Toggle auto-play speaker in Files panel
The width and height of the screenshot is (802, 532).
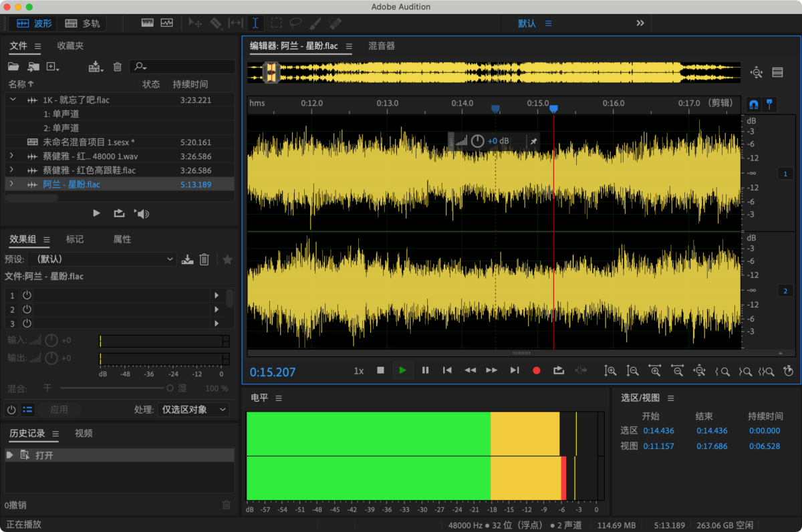(142, 213)
